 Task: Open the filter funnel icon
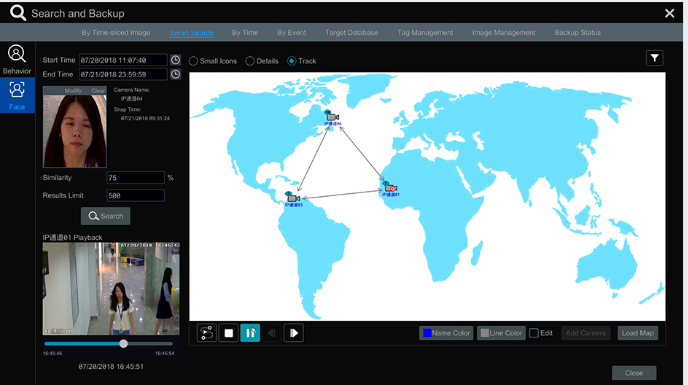[654, 58]
